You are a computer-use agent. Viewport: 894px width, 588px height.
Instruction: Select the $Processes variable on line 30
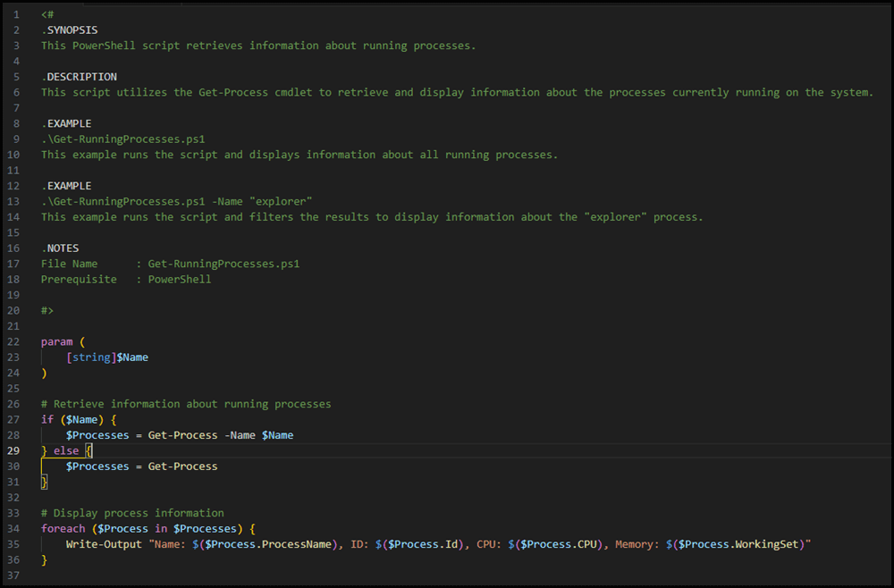[x=98, y=466]
